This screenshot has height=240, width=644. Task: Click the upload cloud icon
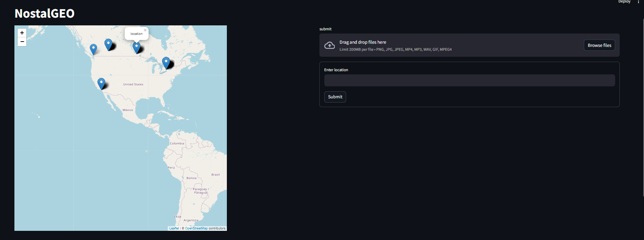pyautogui.click(x=330, y=45)
